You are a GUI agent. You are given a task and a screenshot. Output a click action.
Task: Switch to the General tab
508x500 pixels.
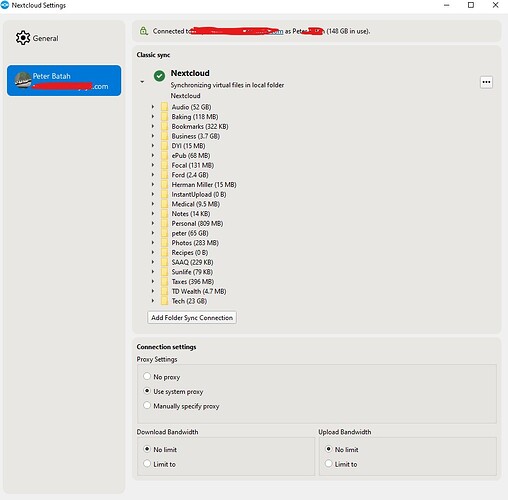[37, 38]
